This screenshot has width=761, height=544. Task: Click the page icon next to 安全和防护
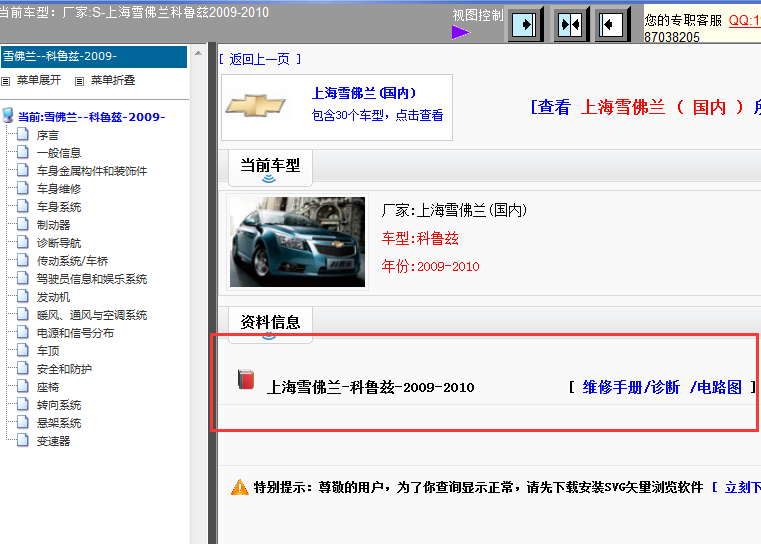(23, 368)
